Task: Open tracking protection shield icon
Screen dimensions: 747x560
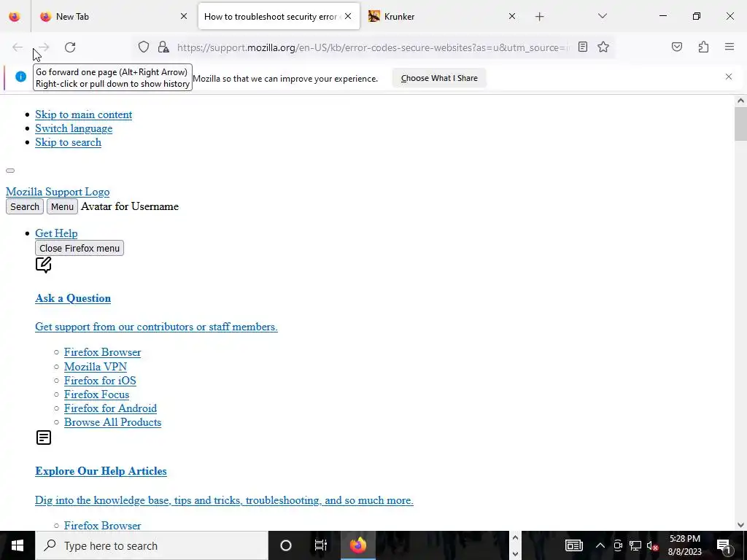Action: point(144,47)
